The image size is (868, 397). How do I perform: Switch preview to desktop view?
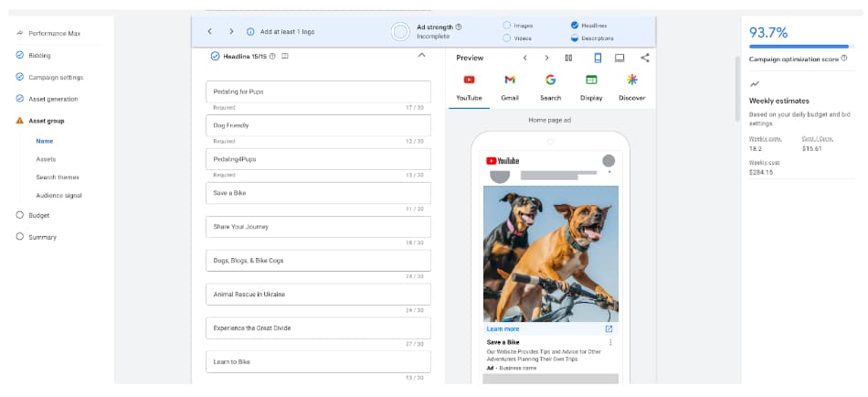[x=619, y=58]
